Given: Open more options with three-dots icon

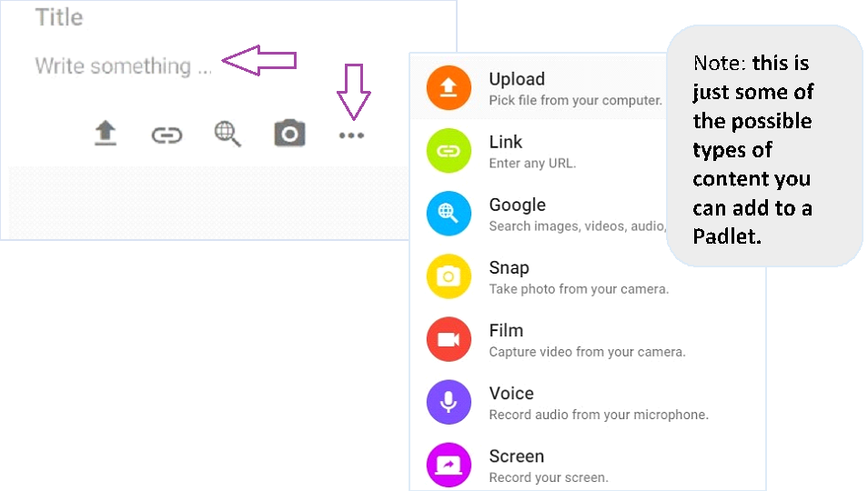Looking at the screenshot, I should click(351, 135).
